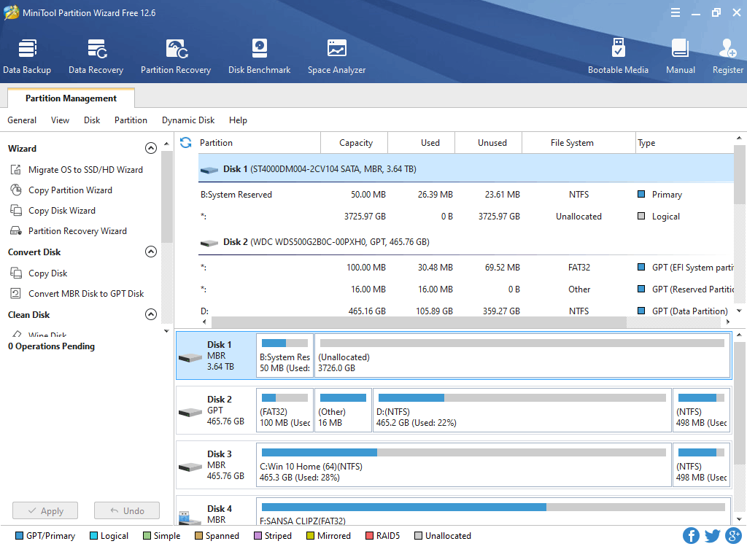Image resolution: width=747 pixels, height=560 pixels.
Task: Open the Partition menu
Action: [131, 120]
